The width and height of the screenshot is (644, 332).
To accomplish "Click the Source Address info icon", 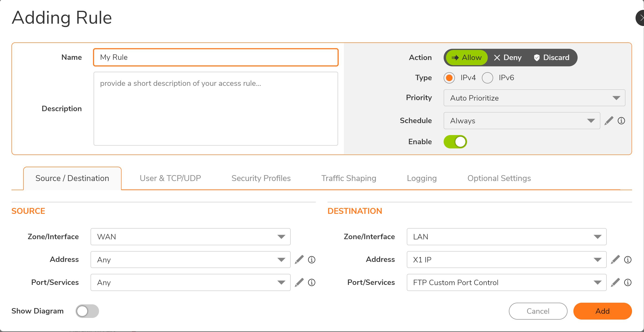I will 312,260.
